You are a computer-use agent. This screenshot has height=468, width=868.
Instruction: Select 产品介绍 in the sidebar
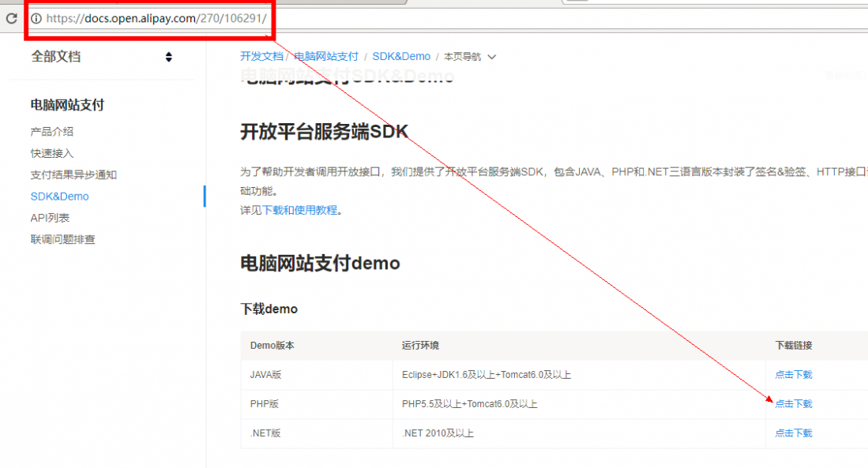[x=52, y=132]
